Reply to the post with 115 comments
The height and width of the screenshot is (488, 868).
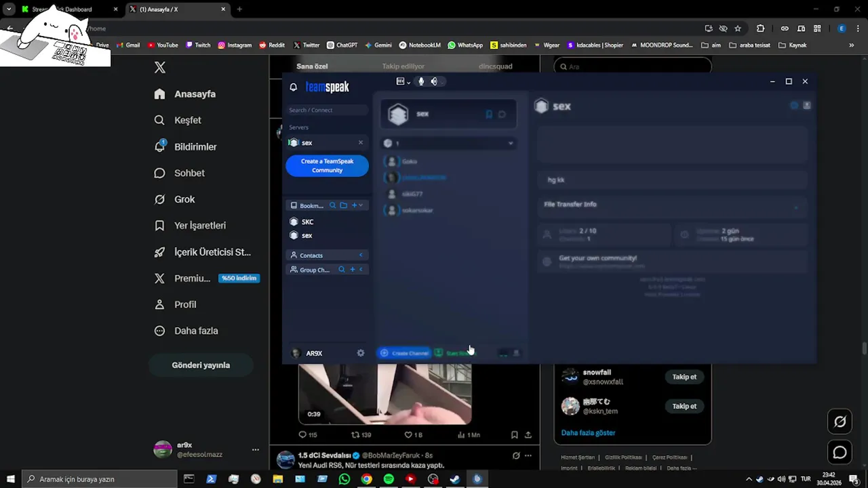pyautogui.click(x=308, y=434)
